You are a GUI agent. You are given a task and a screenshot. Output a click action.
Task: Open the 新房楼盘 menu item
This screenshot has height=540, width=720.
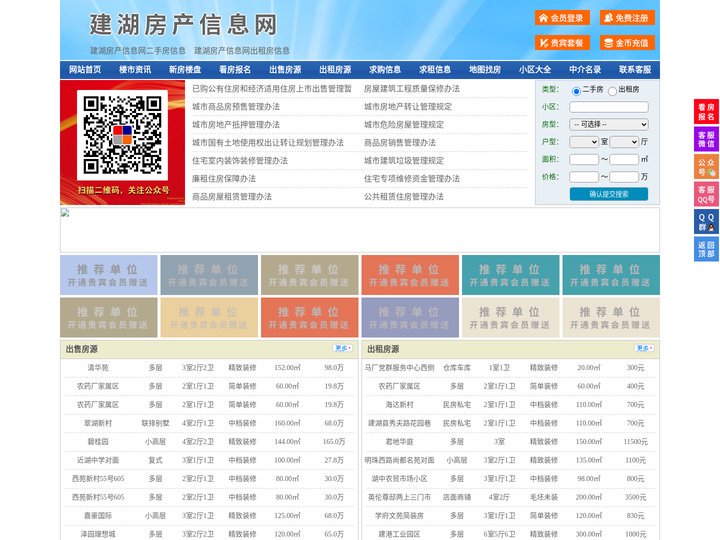click(185, 70)
